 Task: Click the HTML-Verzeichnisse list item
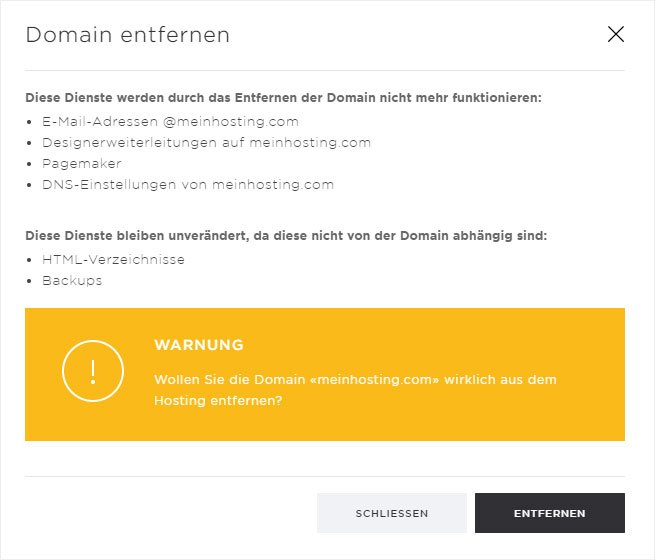(113, 259)
